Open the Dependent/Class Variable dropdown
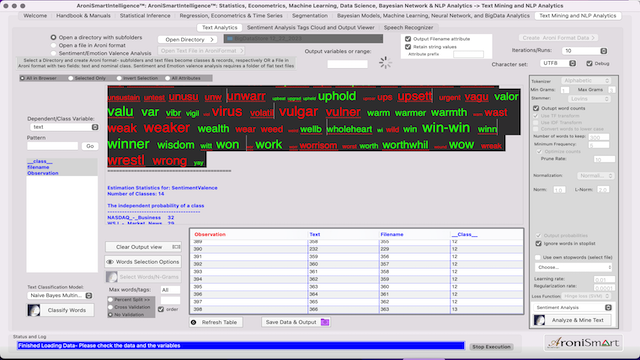This screenshot has height=360, width=640. click(64, 127)
